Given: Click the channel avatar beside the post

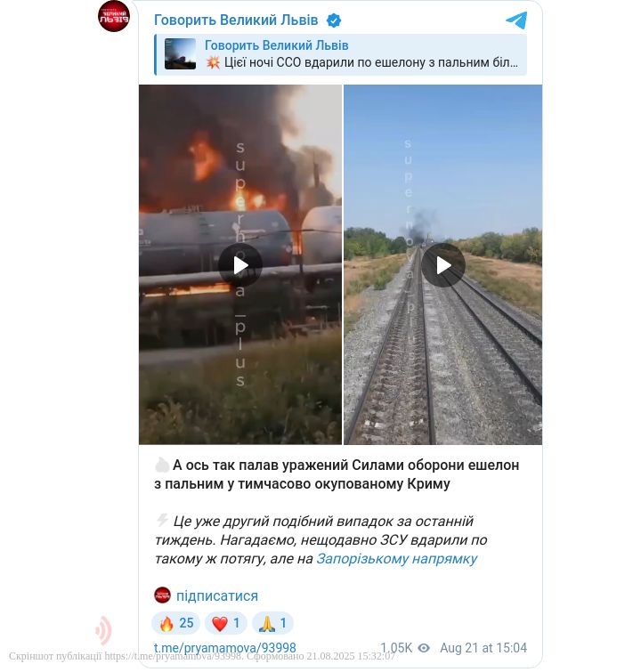Looking at the screenshot, I should coord(114,16).
